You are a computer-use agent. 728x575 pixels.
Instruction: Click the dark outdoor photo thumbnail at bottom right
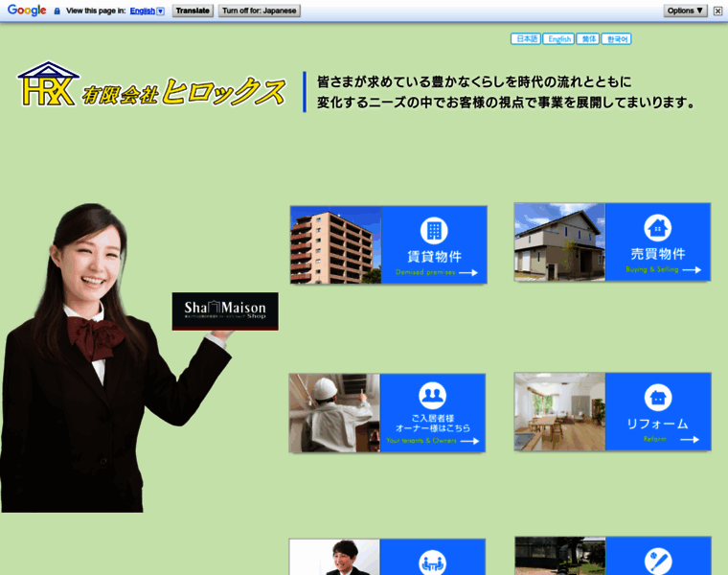click(x=560, y=556)
